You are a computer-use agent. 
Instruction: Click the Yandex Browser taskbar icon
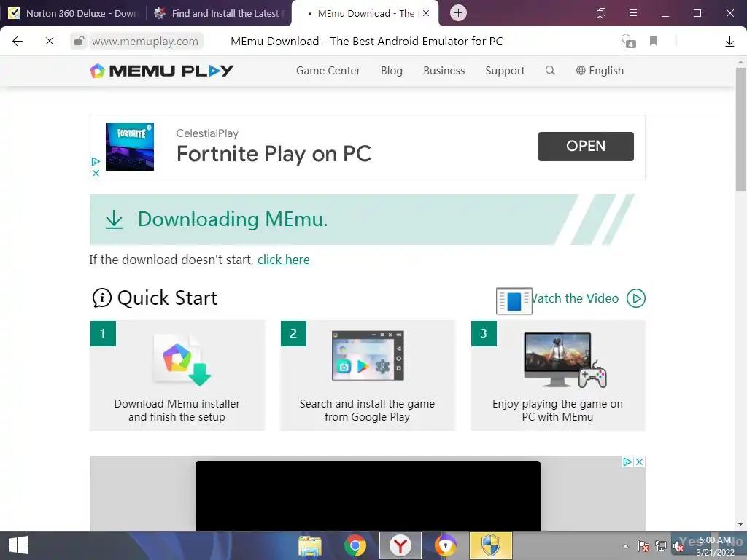(x=400, y=545)
